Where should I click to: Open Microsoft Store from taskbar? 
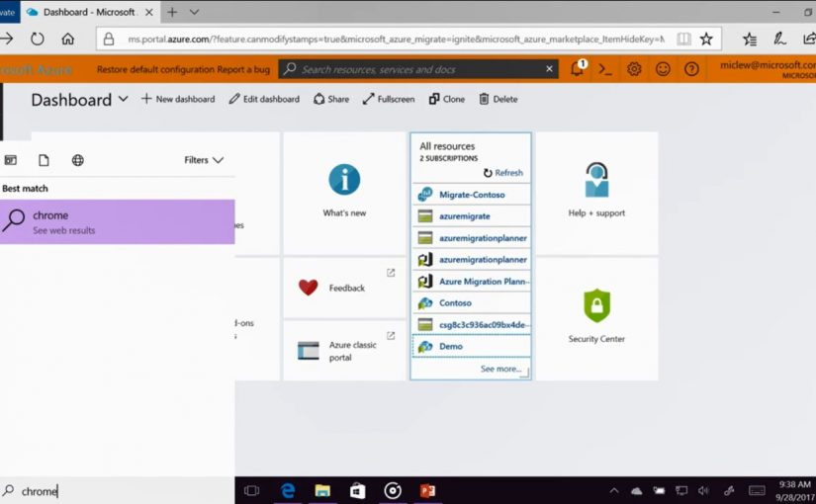[357, 490]
